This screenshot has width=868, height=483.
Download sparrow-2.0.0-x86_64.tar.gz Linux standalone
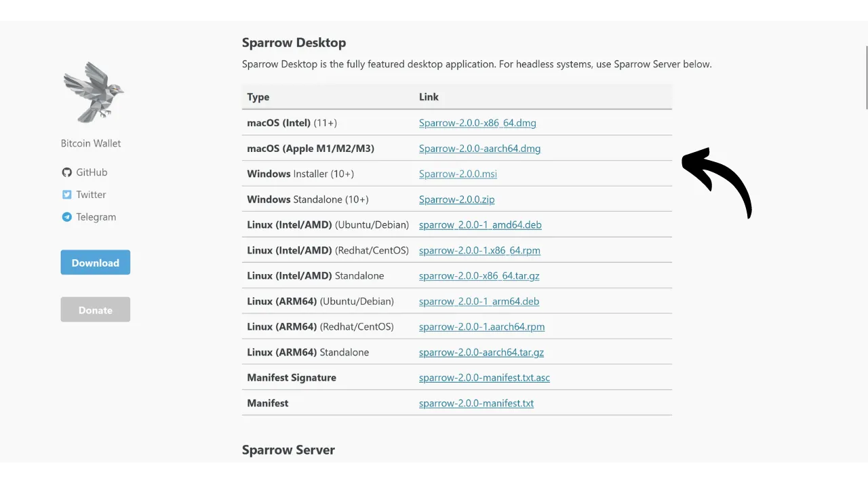click(x=479, y=276)
